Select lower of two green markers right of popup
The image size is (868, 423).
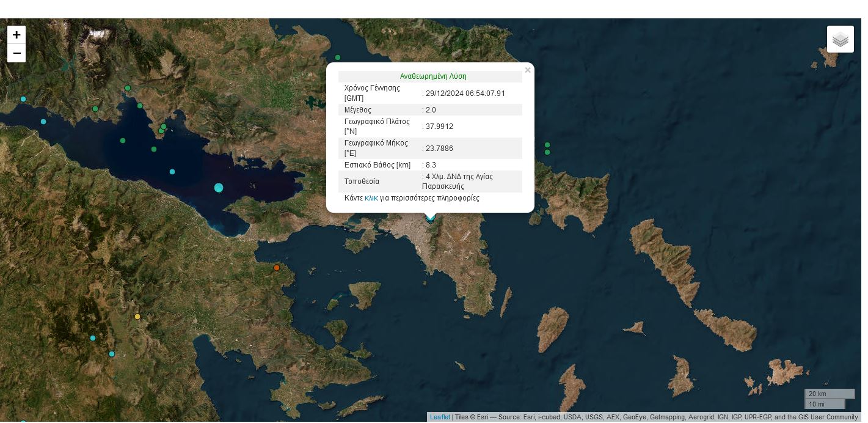pos(547,152)
